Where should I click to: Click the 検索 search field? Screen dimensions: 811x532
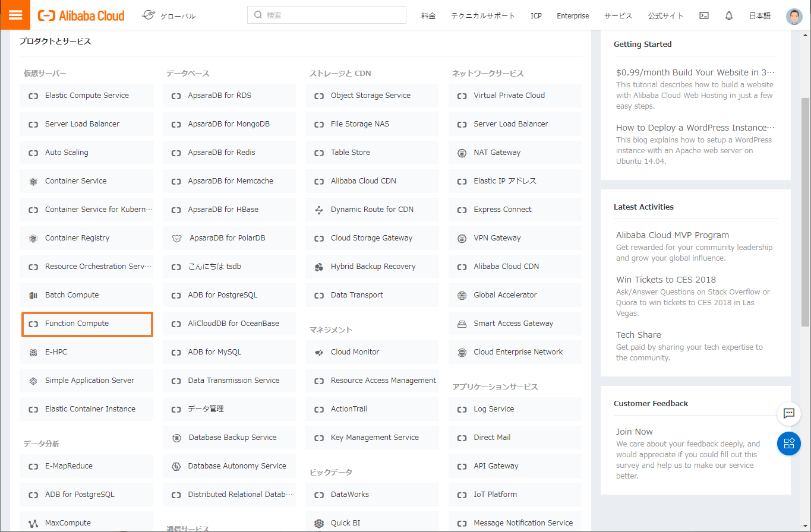327,15
